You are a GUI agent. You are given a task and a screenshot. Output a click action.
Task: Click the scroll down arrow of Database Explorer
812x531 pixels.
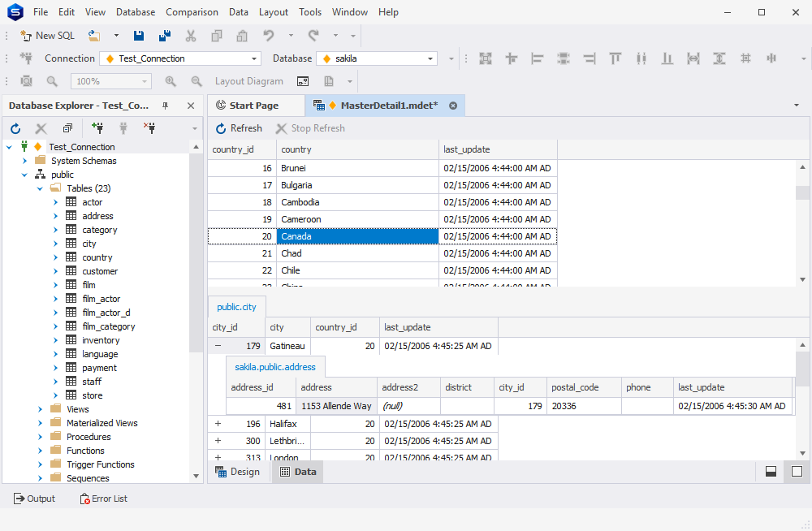pyautogui.click(x=196, y=476)
